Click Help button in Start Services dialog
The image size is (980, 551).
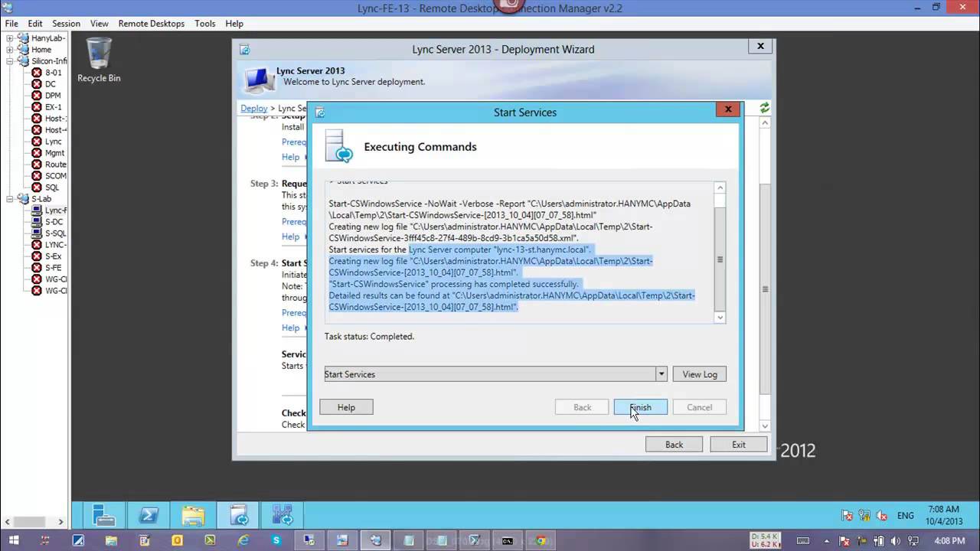pos(346,407)
